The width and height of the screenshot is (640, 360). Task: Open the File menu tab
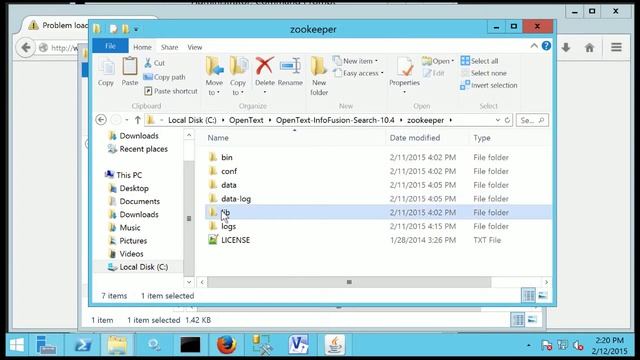coord(110,46)
